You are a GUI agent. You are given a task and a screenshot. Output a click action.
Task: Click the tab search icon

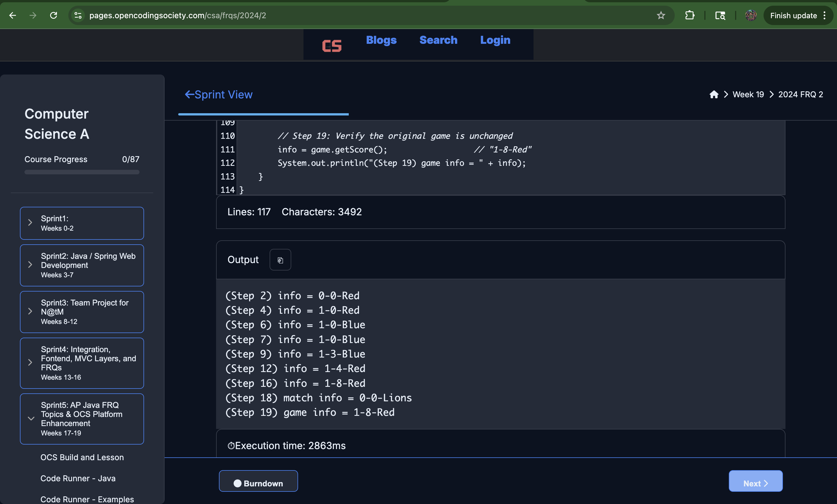click(x=720, y=15)
